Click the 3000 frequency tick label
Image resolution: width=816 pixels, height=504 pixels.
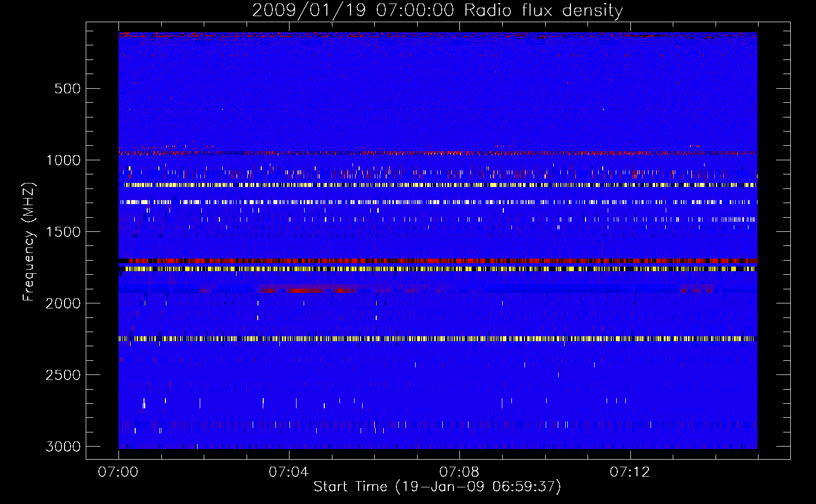[x=63, y=447]
